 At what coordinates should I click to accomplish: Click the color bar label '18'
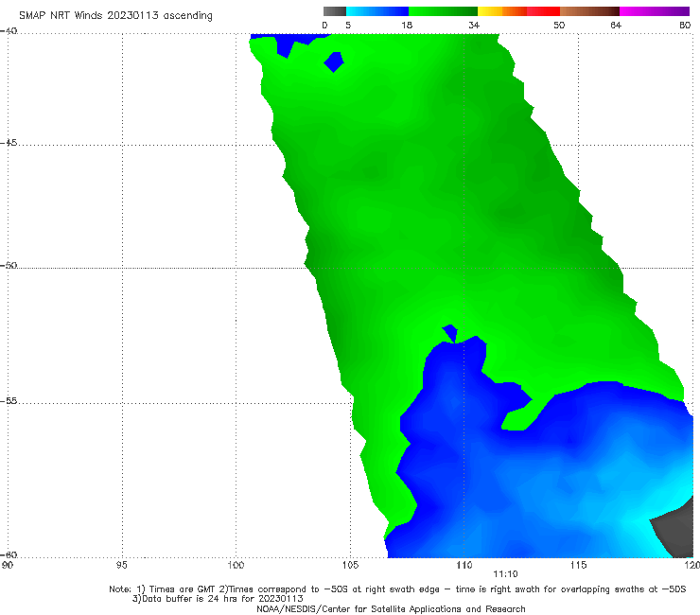pos(407,26)
